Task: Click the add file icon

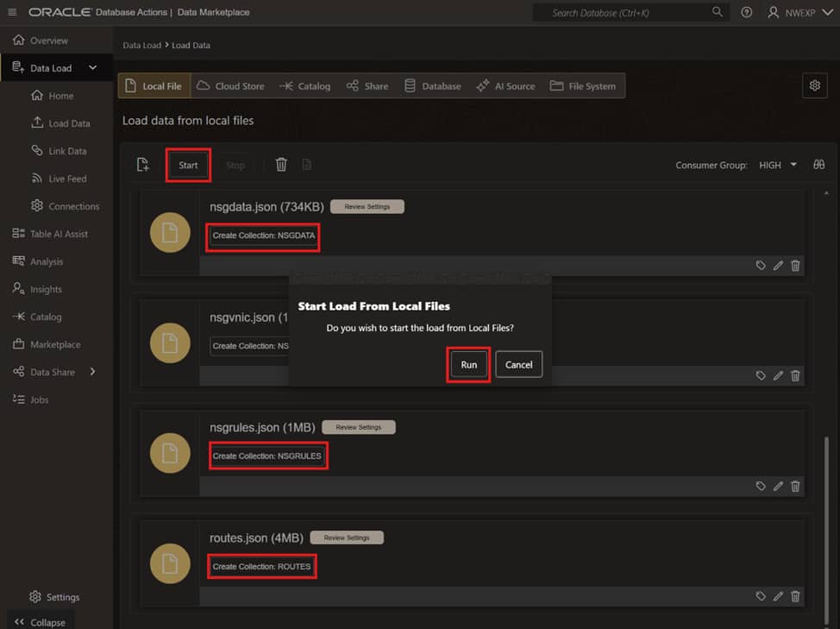Action: coord(142,165)
